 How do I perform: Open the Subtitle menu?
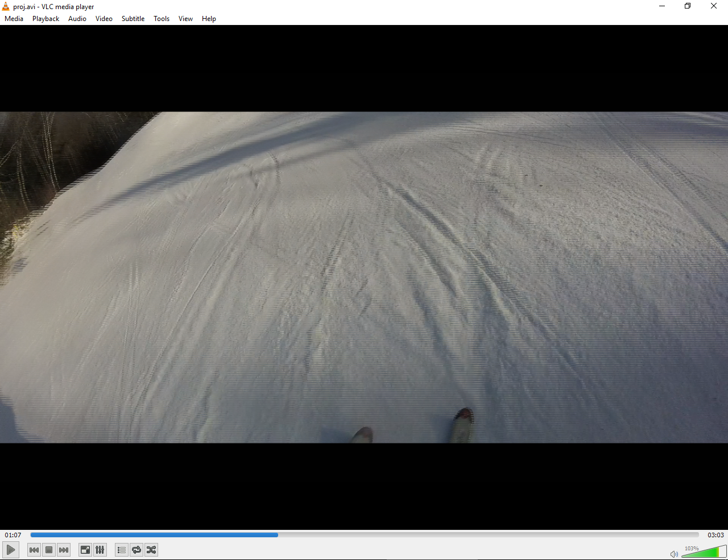pos(133,19)
